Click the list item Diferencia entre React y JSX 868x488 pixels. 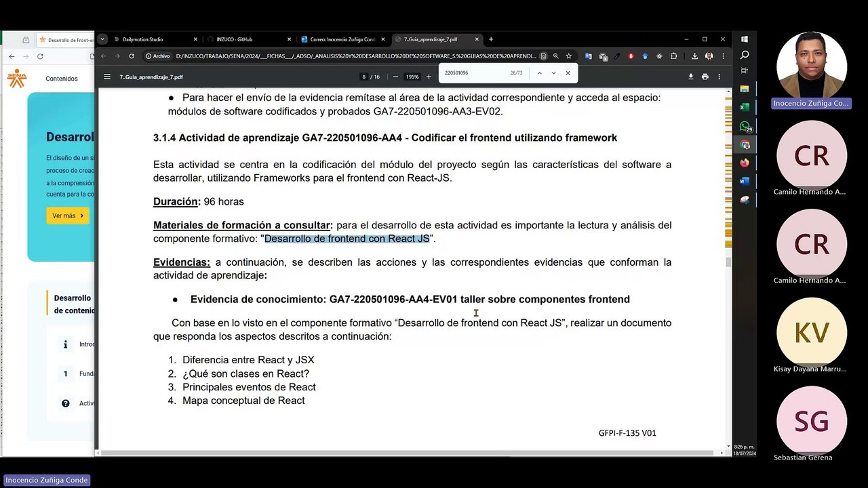pos(248,360)
